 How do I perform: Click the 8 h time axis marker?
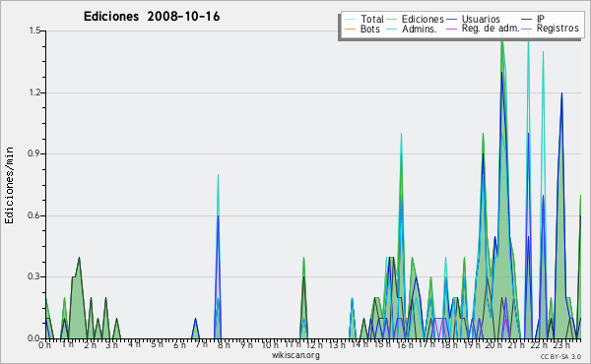(x=225, y=345)
